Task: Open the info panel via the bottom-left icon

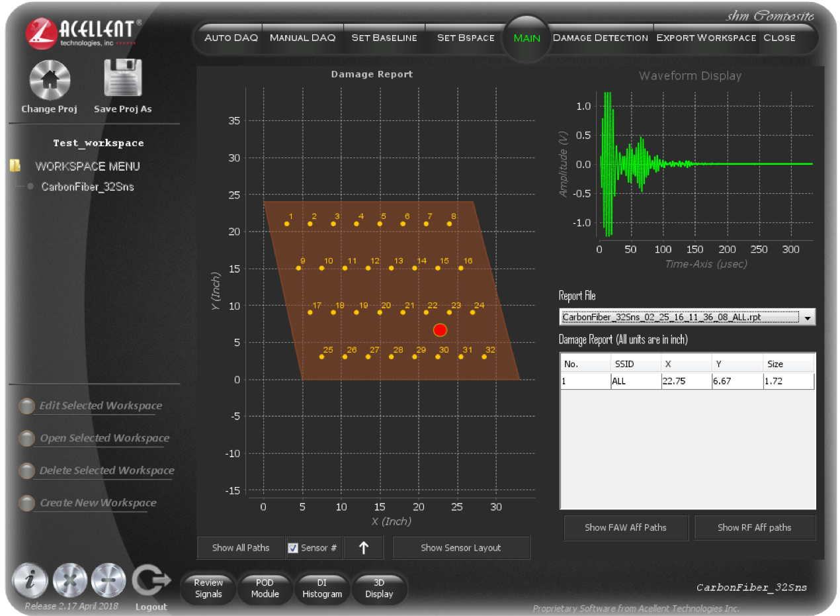Action: click(x=30, y=580)
